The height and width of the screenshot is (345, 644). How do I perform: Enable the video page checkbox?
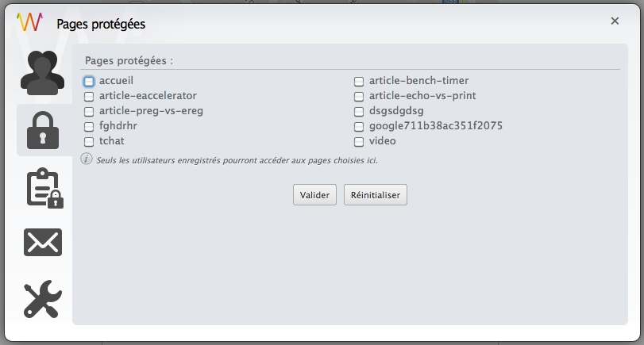[x=359, y=142]
